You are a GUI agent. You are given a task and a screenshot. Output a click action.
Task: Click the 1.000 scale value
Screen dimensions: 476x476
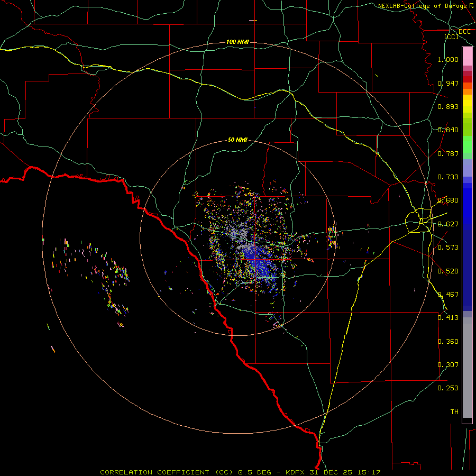click(448, 59)
